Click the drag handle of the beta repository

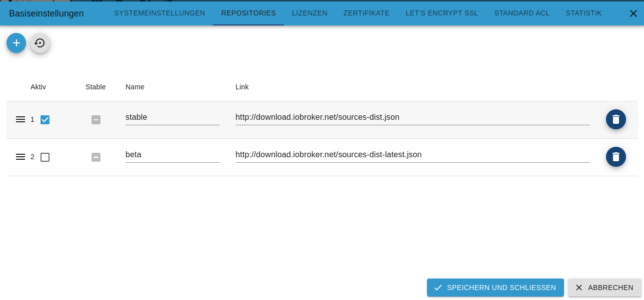[x=20, y=157]
